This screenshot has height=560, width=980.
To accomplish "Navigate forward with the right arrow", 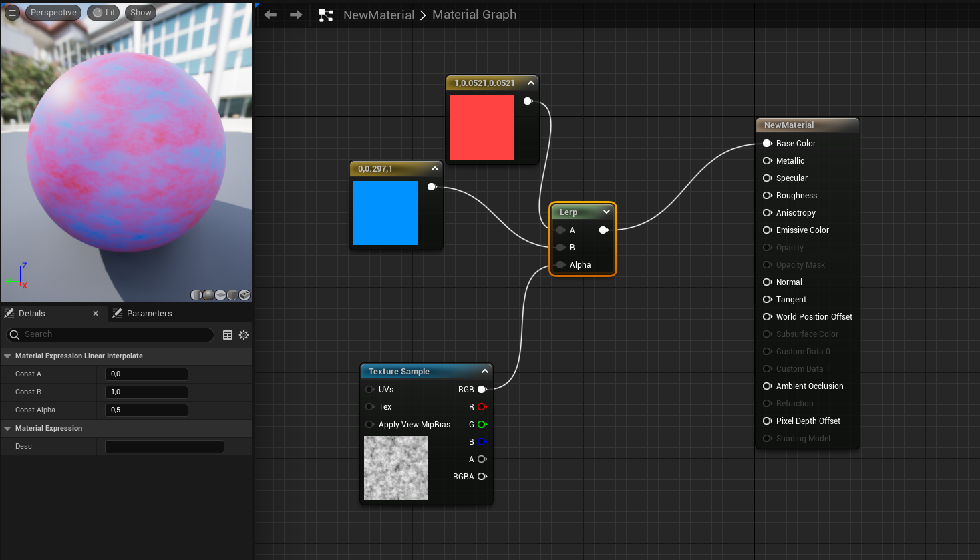I will 296,15.
